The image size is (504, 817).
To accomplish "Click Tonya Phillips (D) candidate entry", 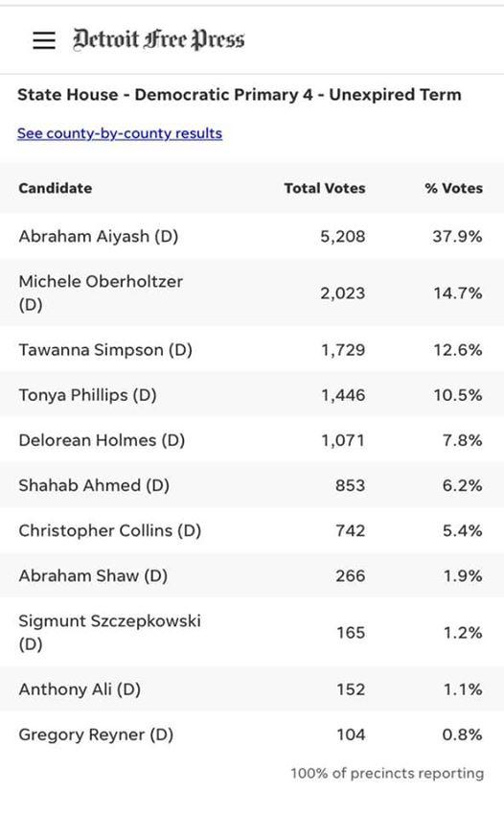I will pos(87,395).
